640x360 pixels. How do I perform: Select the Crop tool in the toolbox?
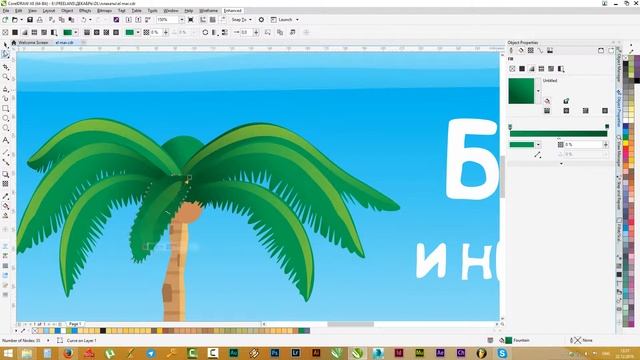pyautogui.click(x=5, y=67)
